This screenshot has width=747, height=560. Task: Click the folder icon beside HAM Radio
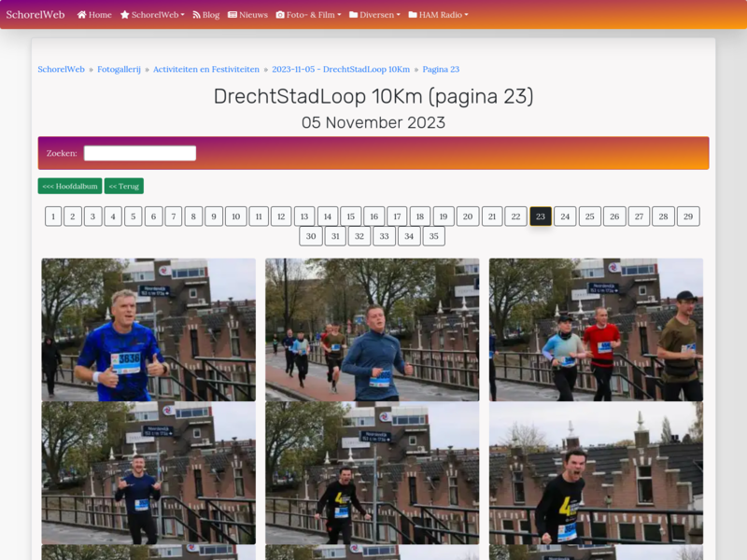413,15
